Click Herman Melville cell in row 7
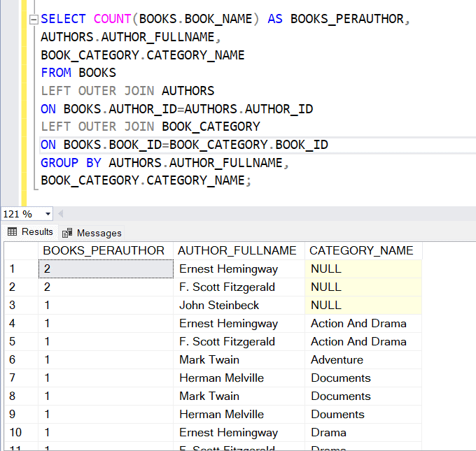The image size is (476, 451). (x=239, y=378)
